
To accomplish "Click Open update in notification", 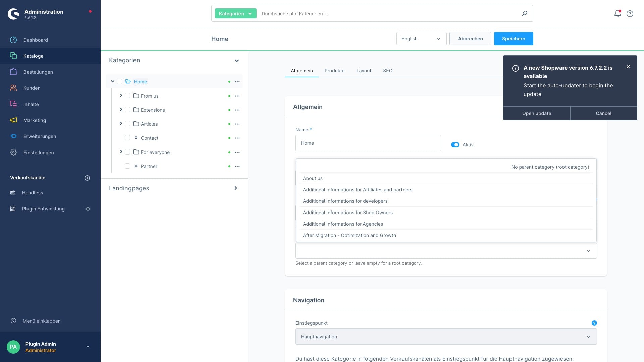I will (536, 113).
